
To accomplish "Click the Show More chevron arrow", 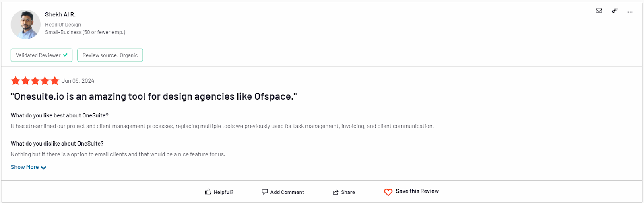I will click(x=44, y=168).
